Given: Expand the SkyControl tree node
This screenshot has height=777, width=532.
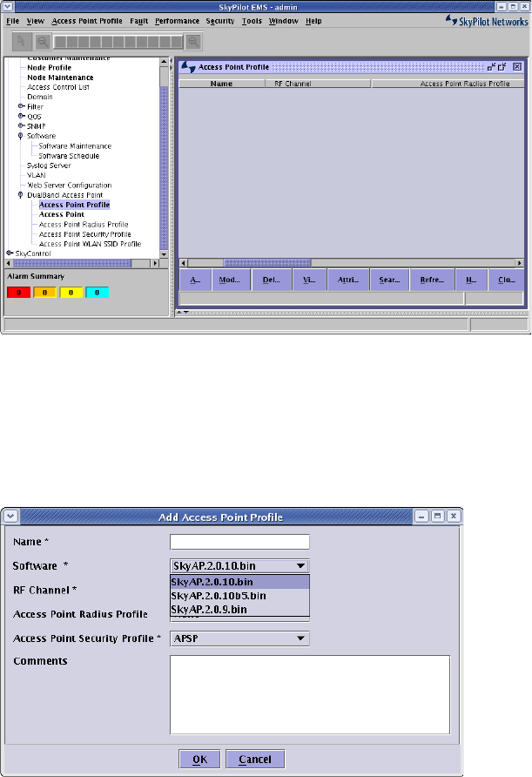Looking at the screenshot, I should [9, 253].
